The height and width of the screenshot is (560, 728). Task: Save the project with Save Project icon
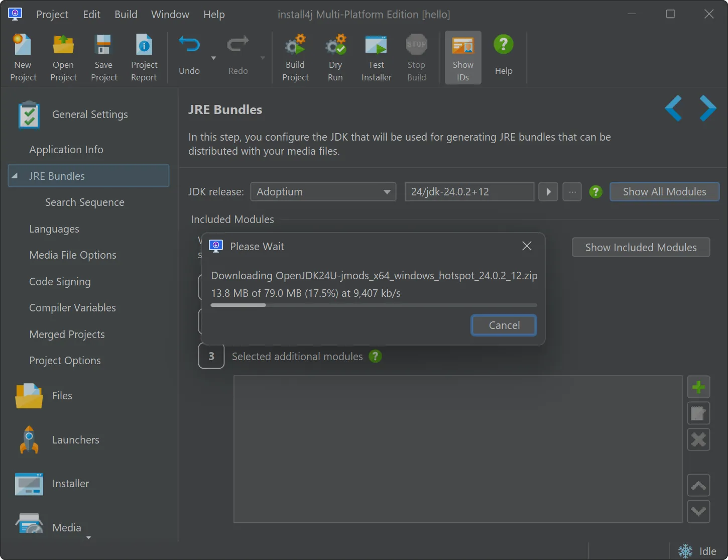coord(104,57)
